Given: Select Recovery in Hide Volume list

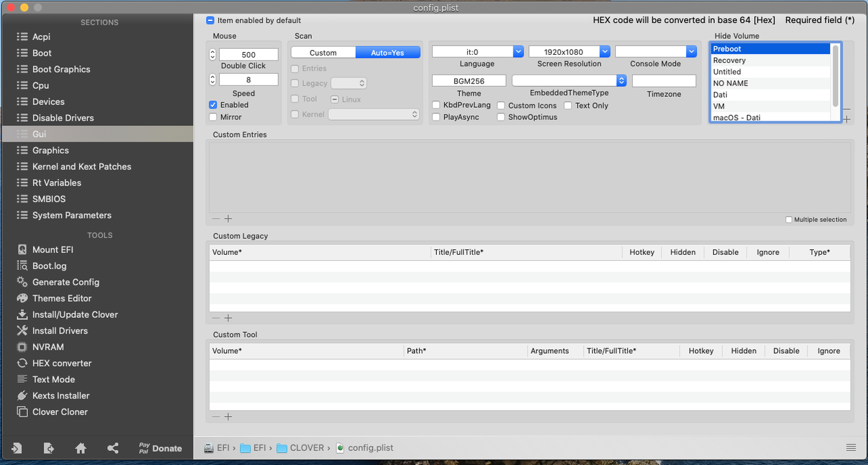Looking at the screenshot, I should [x=770, y=60].
